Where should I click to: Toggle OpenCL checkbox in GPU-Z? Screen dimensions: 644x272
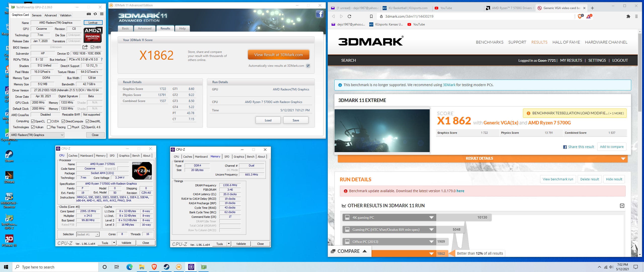pos(33,121)
